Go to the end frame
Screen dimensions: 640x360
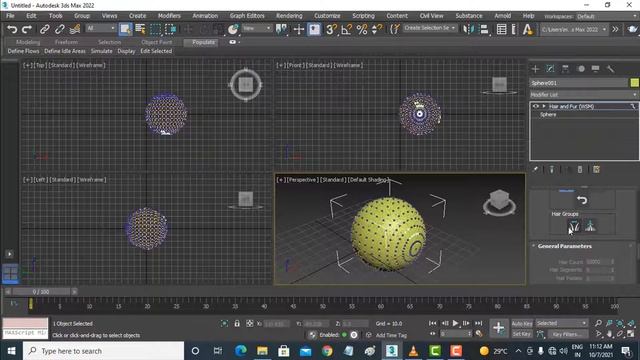[478, 323]
